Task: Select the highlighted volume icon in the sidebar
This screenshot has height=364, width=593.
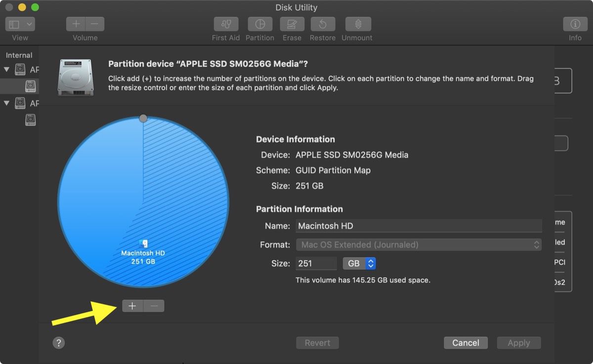Action: [x=31, y=86]
